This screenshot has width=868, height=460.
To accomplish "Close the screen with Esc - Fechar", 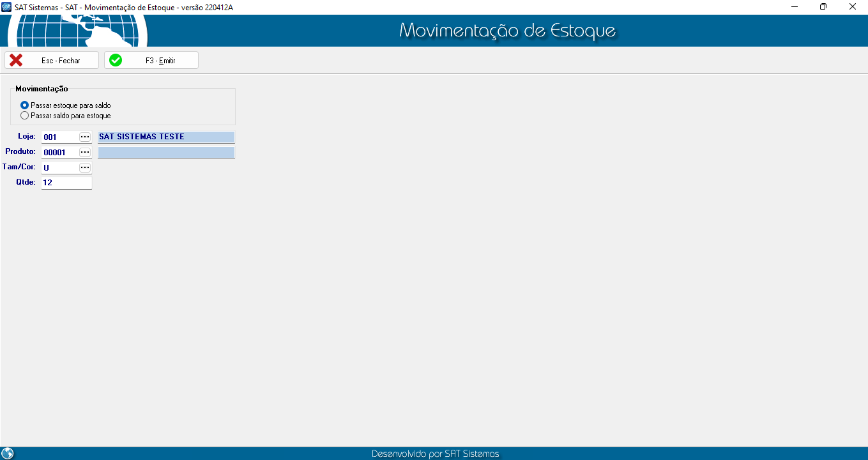I will tap(52, 60).
